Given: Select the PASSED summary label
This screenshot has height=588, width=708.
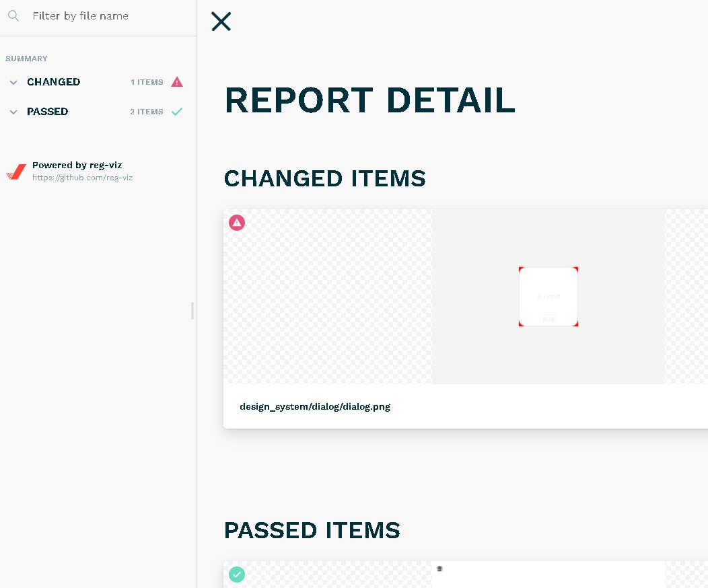Looking at the screenshot, I should 47,112.
